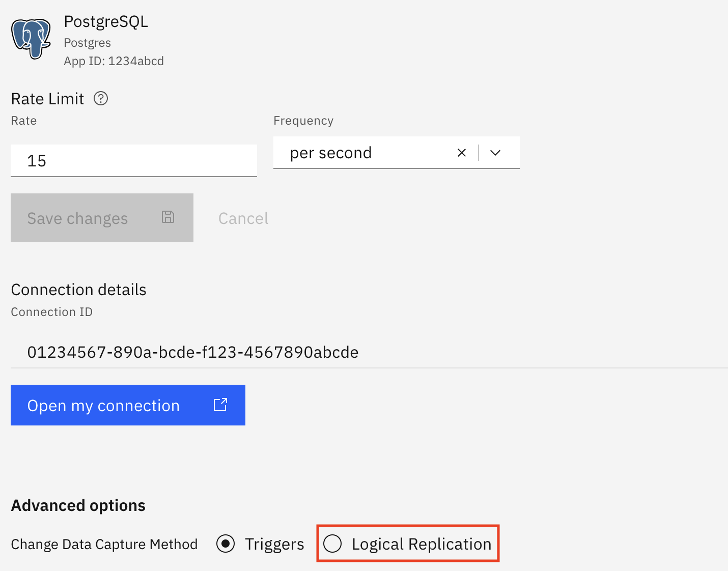
Task: Click the Postgres subtitle text
Action: point(87,43)
